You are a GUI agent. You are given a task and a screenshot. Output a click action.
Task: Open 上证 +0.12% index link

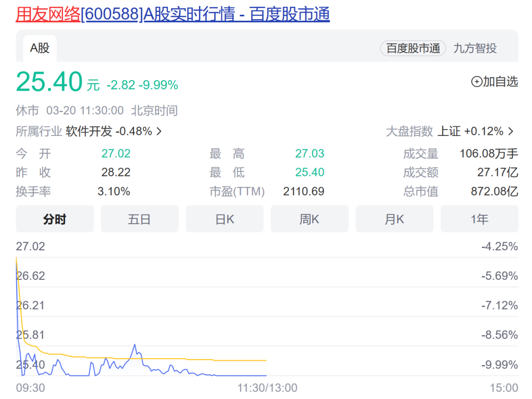470,131
